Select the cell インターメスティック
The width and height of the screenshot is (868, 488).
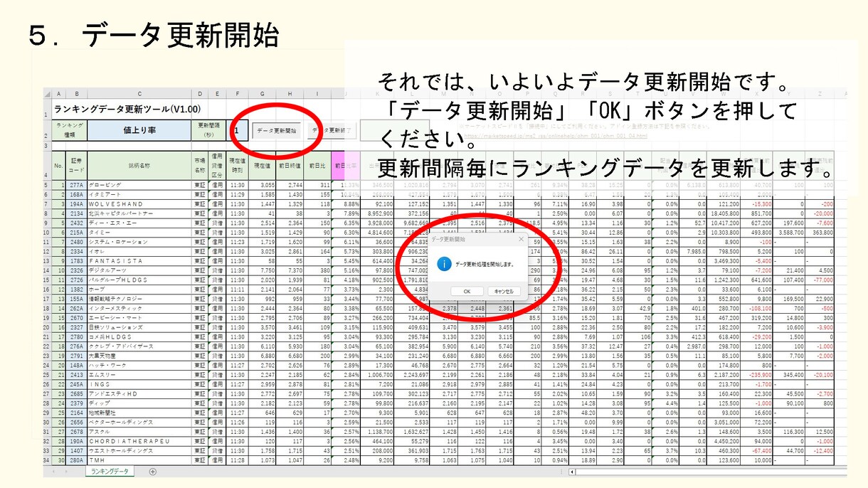click(x=139, y=307)
